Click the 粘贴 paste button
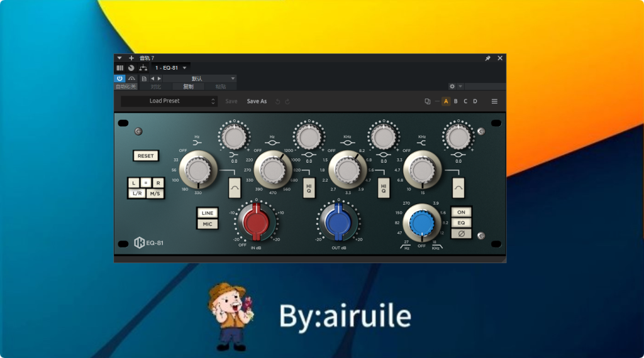Viewport: 644px width, 358px height. pyautogui.click(x=221, y=87)
